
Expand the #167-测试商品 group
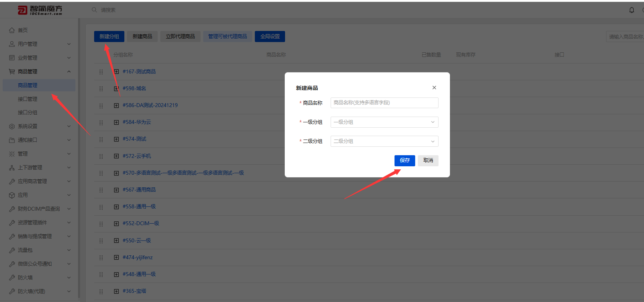(116, 71)
